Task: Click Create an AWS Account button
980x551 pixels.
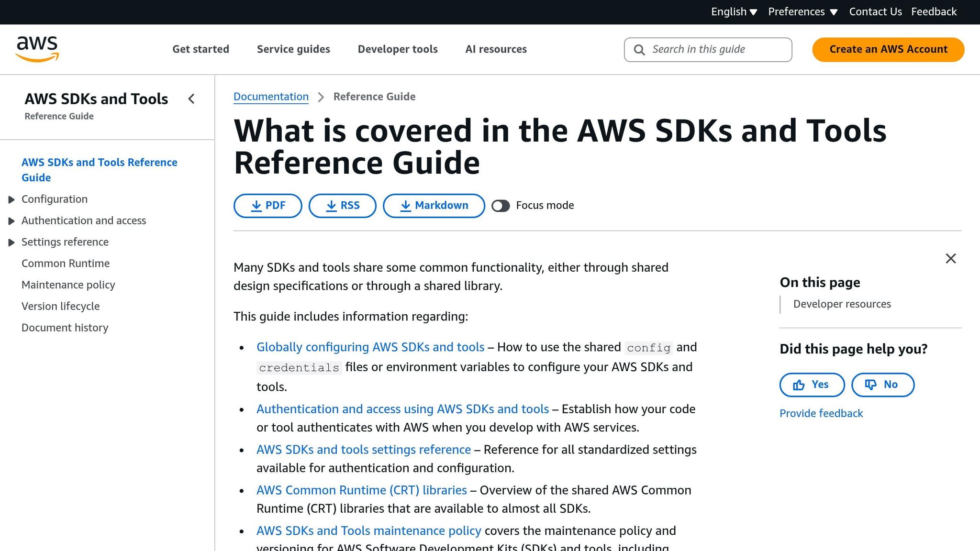Action: [888, 49]
